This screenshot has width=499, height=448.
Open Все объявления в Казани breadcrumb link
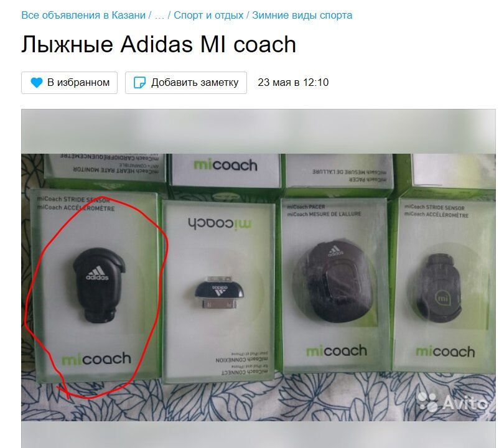(x=83, y=16)
